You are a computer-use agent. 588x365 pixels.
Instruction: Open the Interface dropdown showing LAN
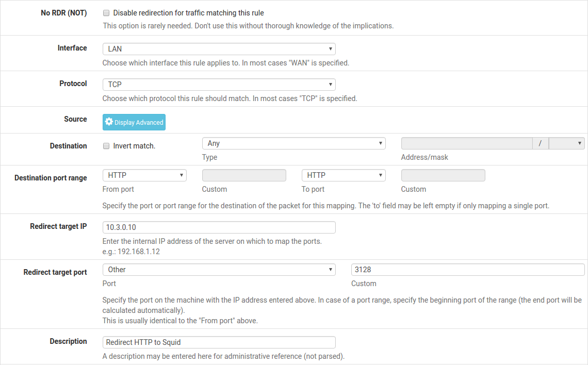pos(219,49)
